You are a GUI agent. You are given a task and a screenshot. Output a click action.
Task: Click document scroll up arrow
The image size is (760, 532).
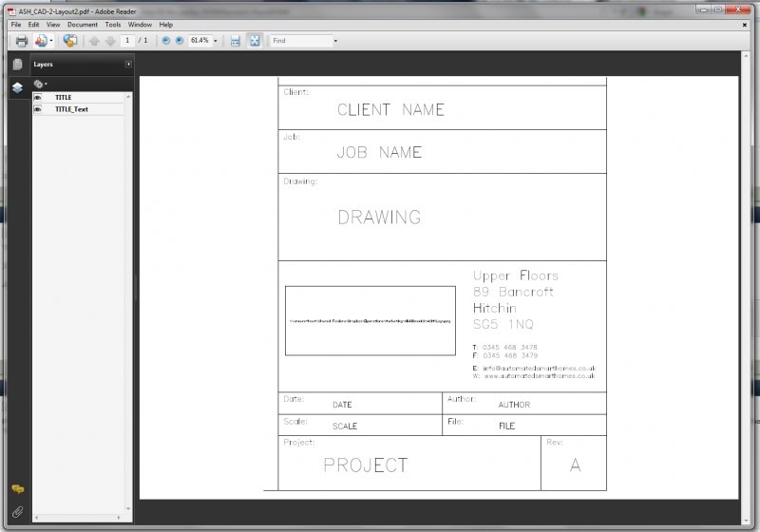[x=746, y=56]
